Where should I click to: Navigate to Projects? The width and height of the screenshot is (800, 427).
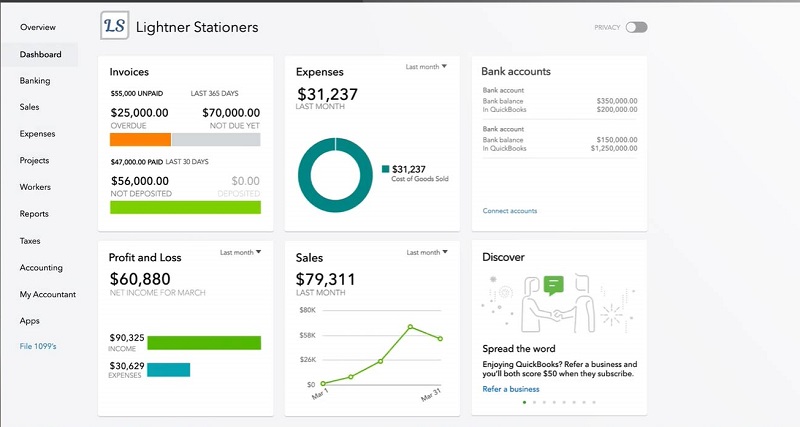34,160
